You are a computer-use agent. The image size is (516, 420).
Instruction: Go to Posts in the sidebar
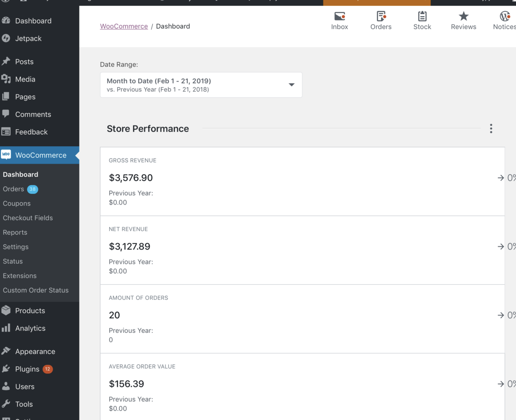[24, 62]
